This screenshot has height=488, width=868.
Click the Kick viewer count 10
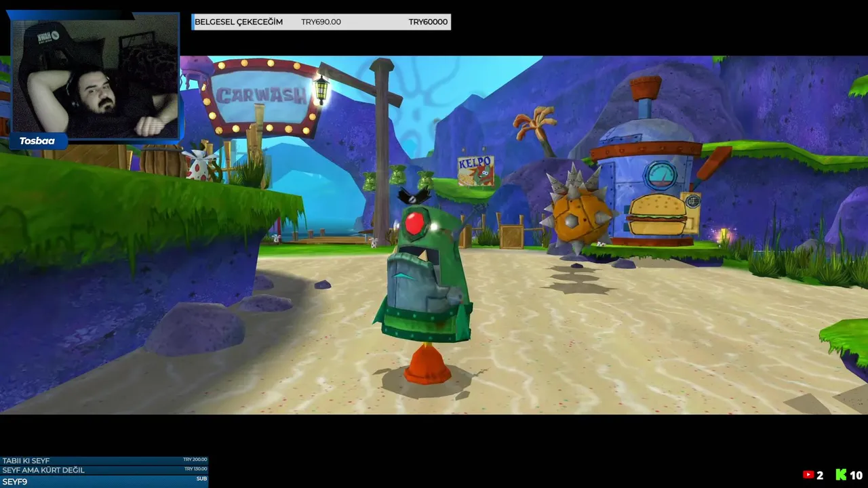pyautogui.click(x=856, y=475)
